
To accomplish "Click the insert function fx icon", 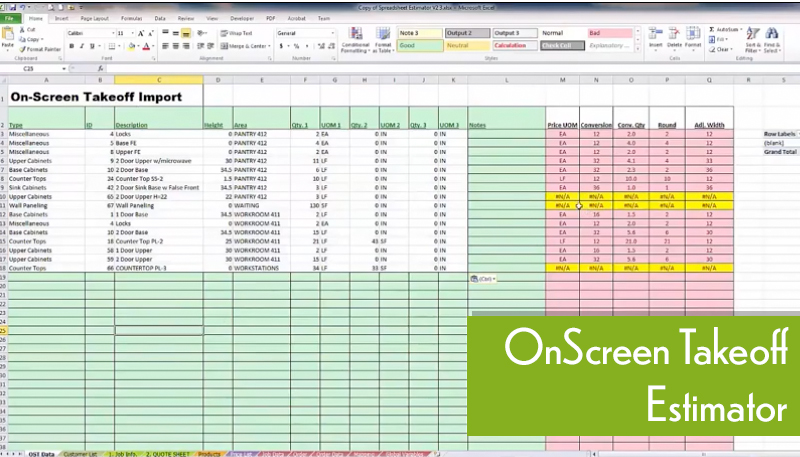I will [x=101, y=68].
